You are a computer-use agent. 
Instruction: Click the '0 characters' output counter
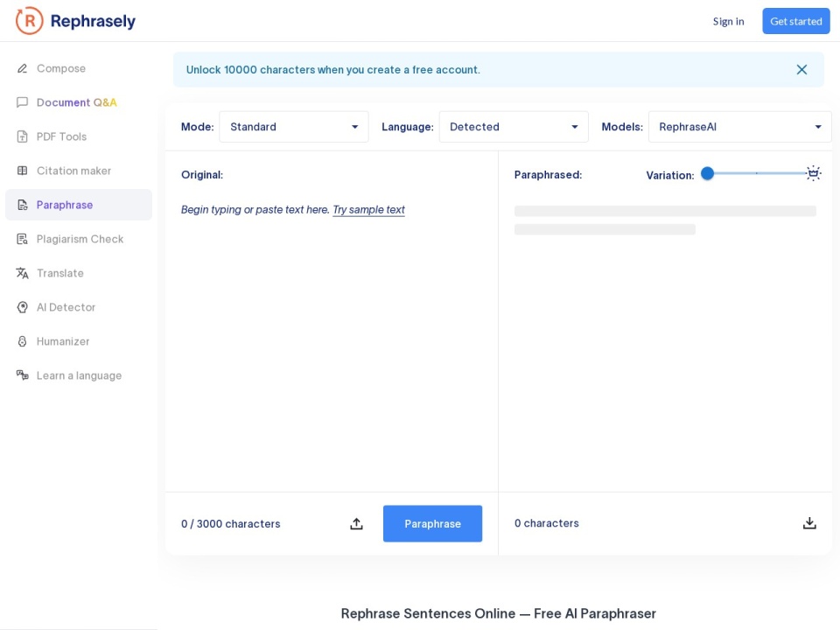[x=546, y=523]
